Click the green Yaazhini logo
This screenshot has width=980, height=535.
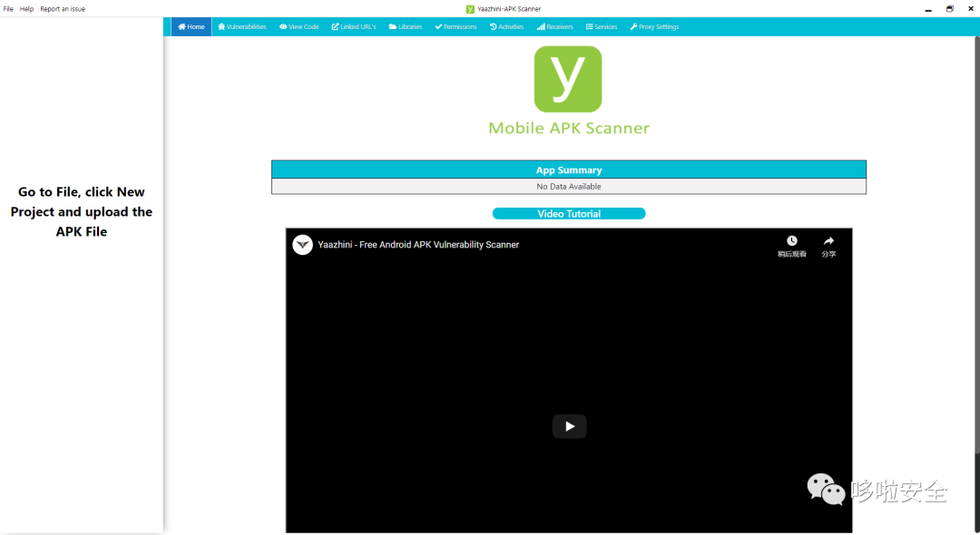(568, 80)
